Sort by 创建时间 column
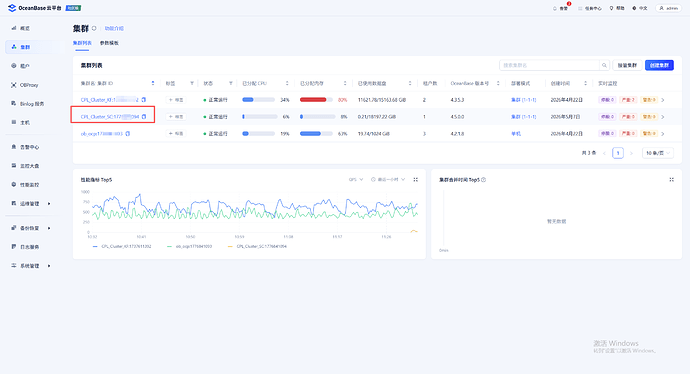The height and width of the screenshot is (374, 690). click(x=585, y=83)
